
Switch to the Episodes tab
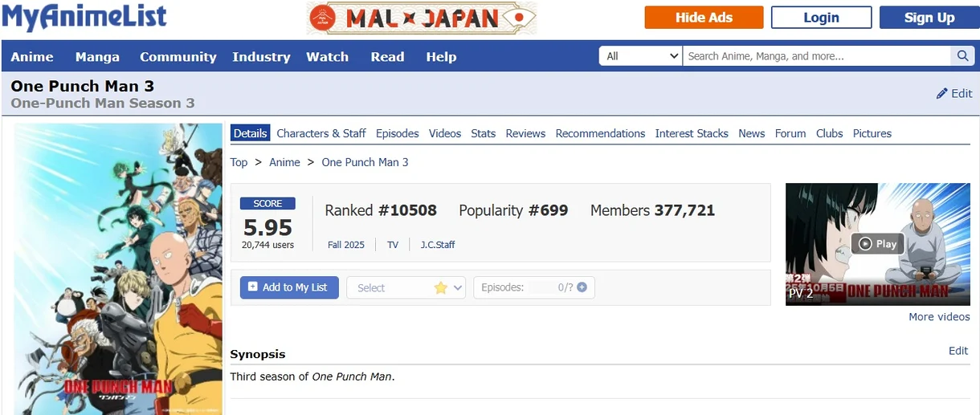pos(397,133)
